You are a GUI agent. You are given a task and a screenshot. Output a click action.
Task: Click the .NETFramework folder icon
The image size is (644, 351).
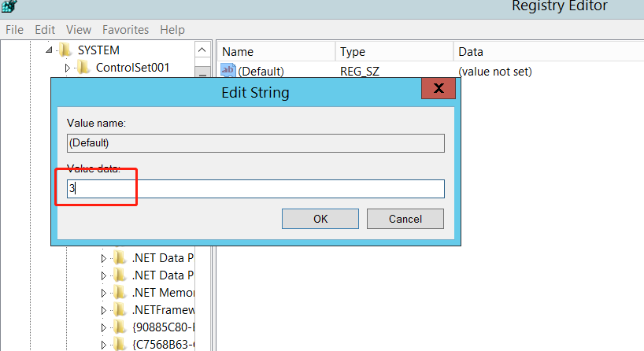tap(120, 309)
